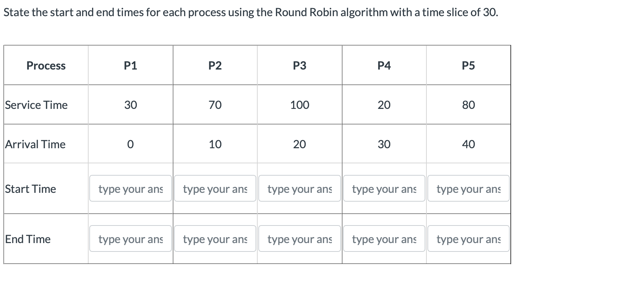Click the Start Time input for P5
Screen dimensions: 644x281
pyautogui.click(x=468, y=189)
